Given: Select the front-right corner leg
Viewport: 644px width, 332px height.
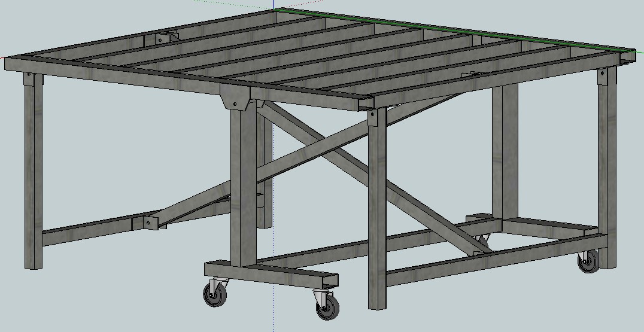Looking at the screenshot, I should (x=377, y=209).
